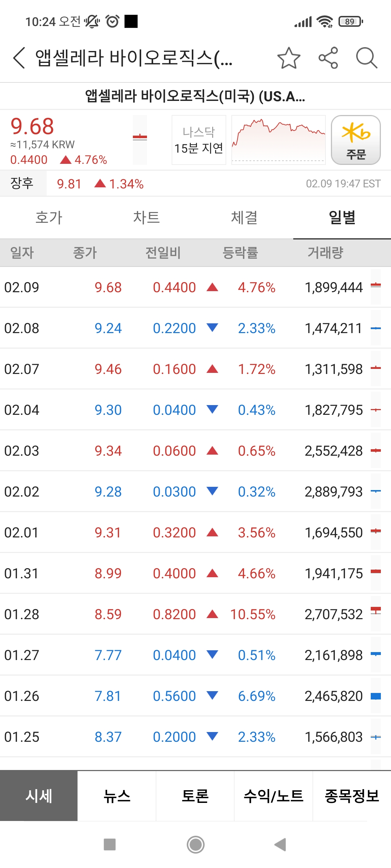The image size is (391, 868).
Task: Open the 수익/노트 bottom tab
Action: (x=273, y=796)
